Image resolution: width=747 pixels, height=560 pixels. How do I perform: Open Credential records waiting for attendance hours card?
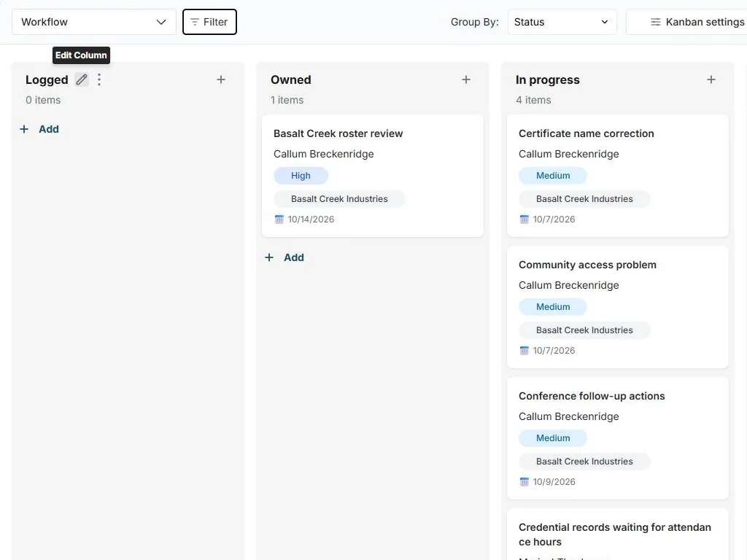coord(617,534)
